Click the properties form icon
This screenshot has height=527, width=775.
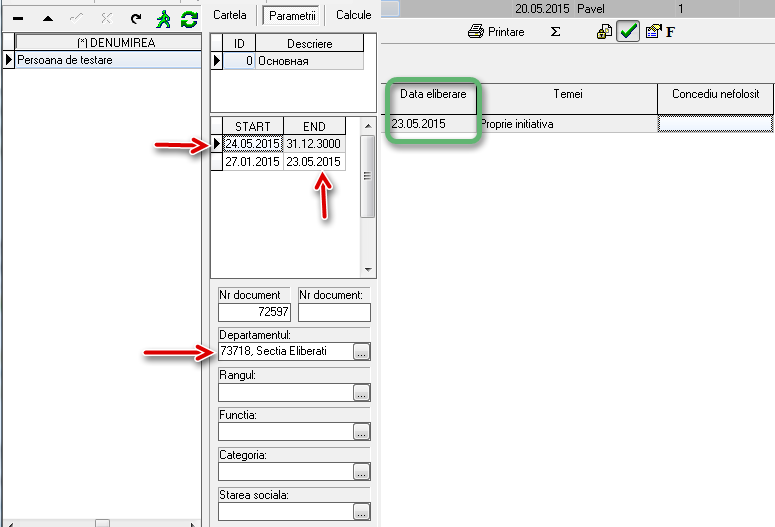click(x=653, y=32)
